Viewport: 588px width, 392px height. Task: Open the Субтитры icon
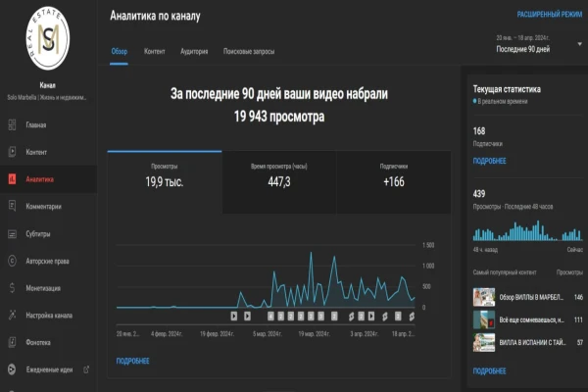[12, 233]
